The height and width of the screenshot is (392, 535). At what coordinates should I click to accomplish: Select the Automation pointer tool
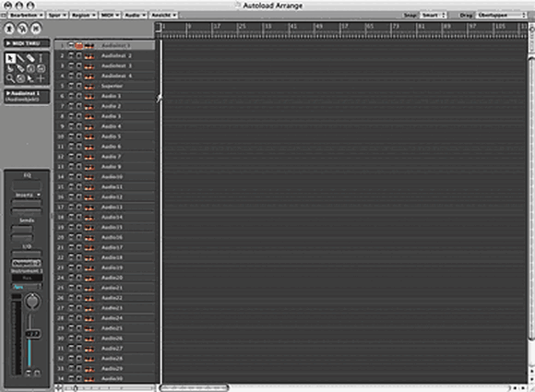[30, 78]
